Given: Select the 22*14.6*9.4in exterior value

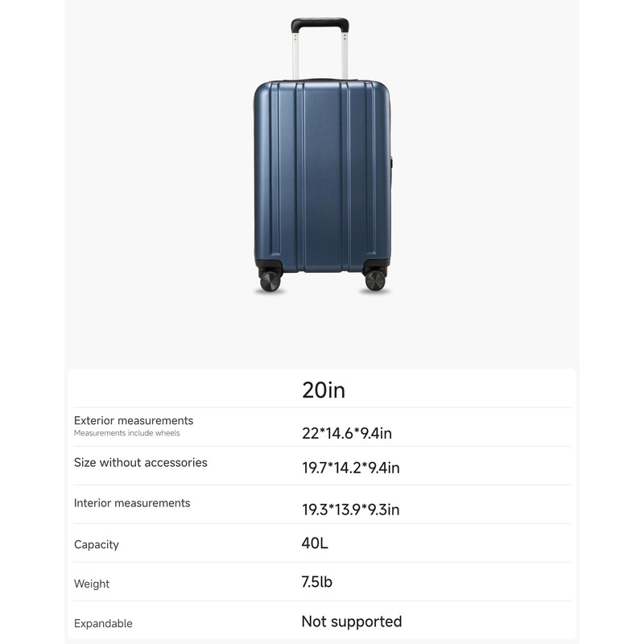Looking at the screenshot, I should [347, 434].
